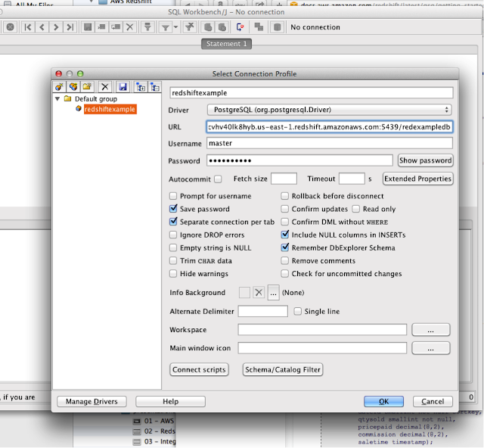Expand all profile groups in tree
Image resolution: width=484 pixels, height=448 pixels.
pos(141,87)
